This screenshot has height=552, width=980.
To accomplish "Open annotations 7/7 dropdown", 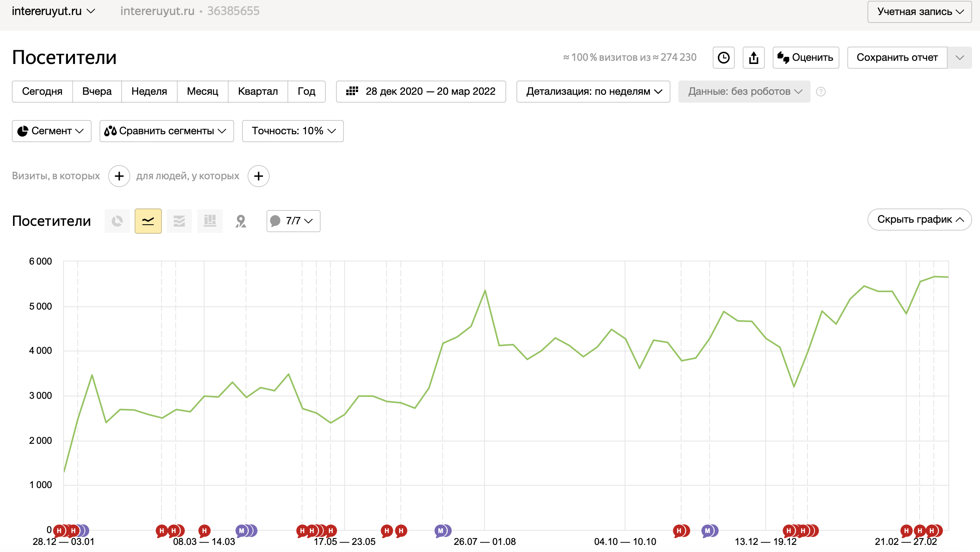I will tap(293, 221).
